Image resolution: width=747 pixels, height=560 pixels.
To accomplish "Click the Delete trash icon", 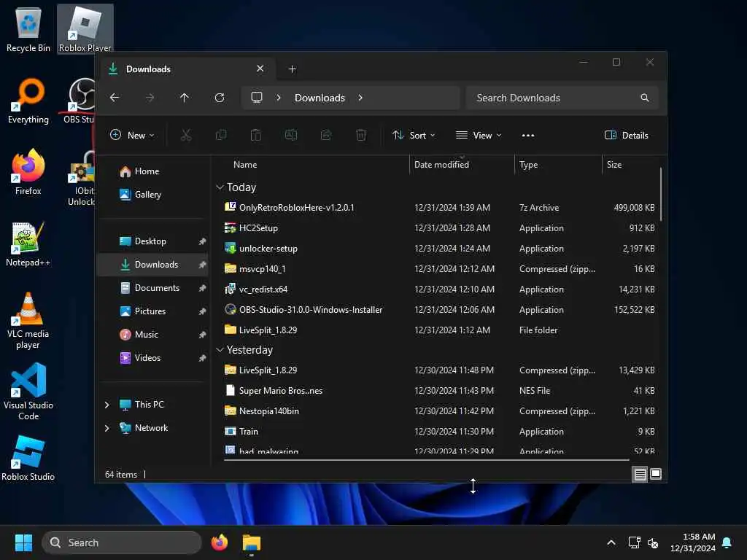I will pos(361,135).
